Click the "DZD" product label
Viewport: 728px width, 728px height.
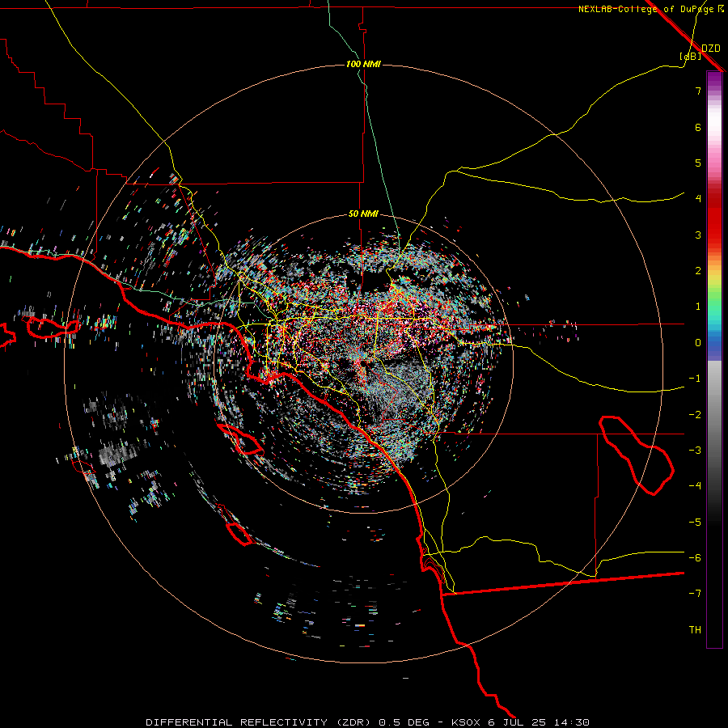coord(711,49)
